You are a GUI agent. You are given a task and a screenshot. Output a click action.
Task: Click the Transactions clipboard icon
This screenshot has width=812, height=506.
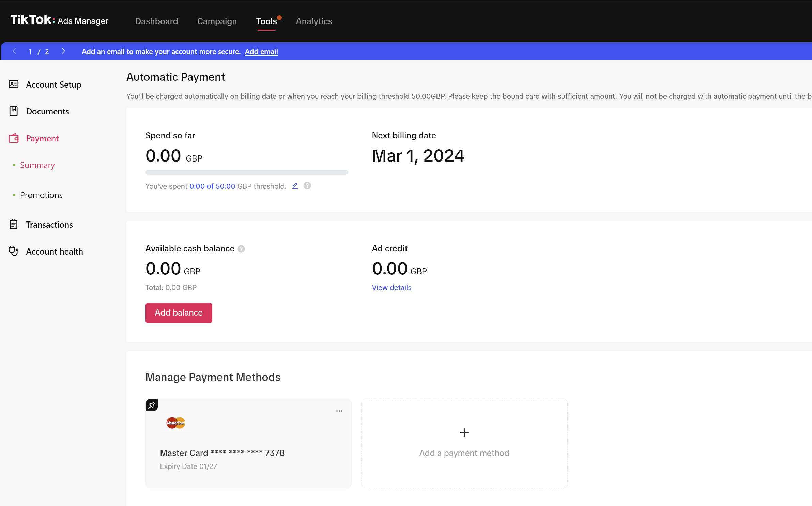[14, 224]
